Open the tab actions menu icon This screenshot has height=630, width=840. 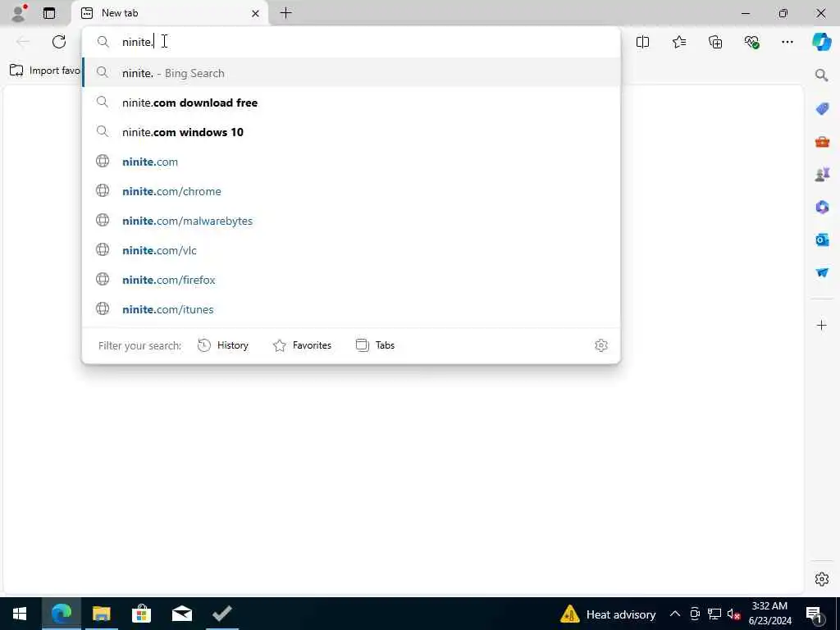click(x=49, y=13)
